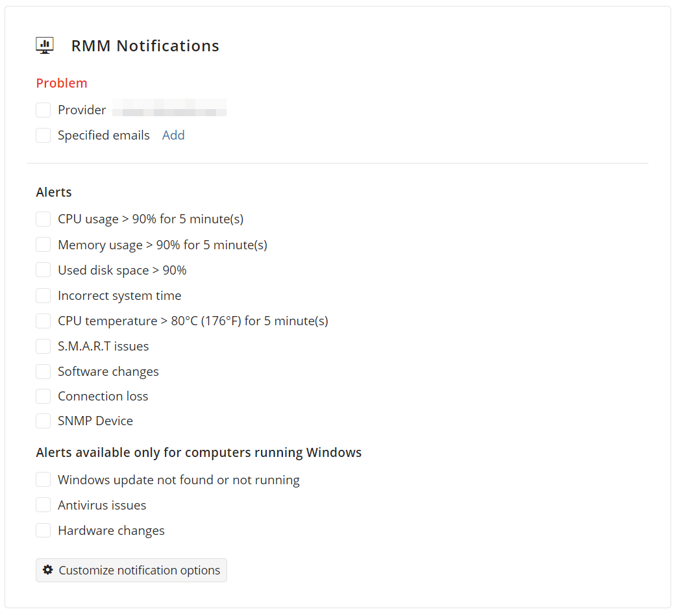Enable alert for CPU usage over 90%
677x616 pixels.
pos(43,219)
